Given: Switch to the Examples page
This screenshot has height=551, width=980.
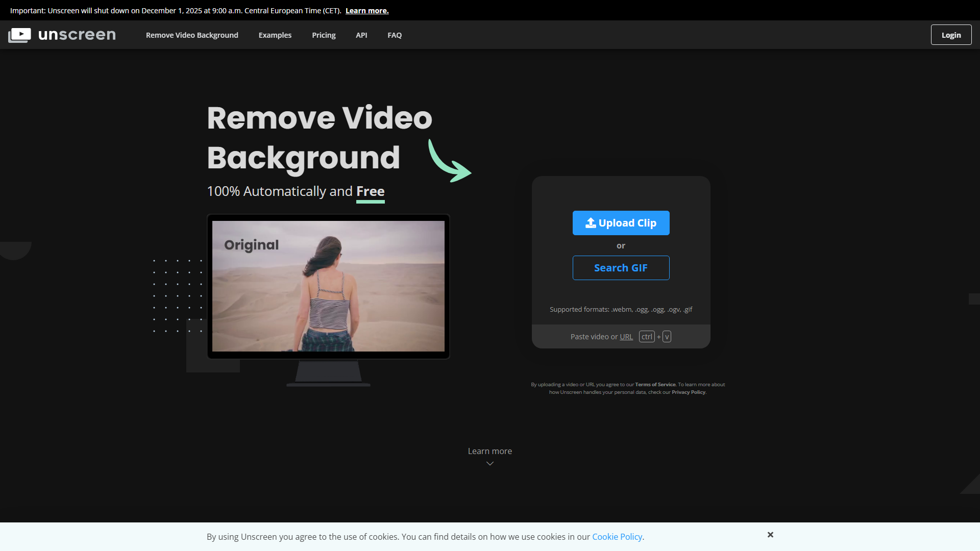Looking at the screenshot, I should tap(275, 35).
